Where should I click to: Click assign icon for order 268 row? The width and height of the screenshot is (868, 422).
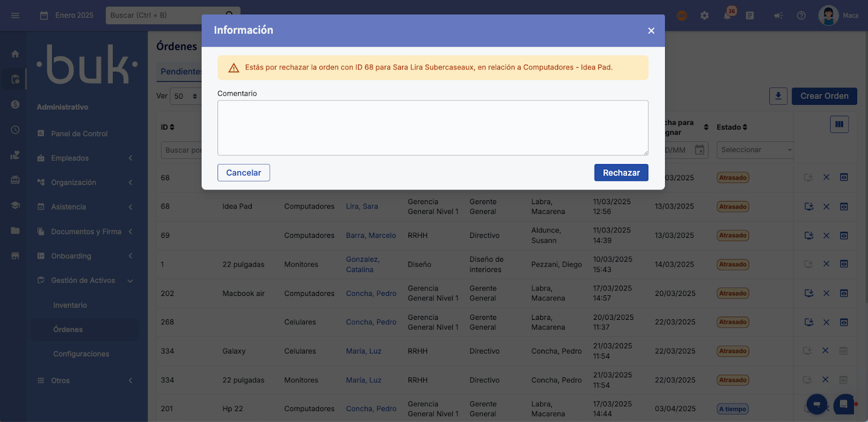(x=808, y=322)
